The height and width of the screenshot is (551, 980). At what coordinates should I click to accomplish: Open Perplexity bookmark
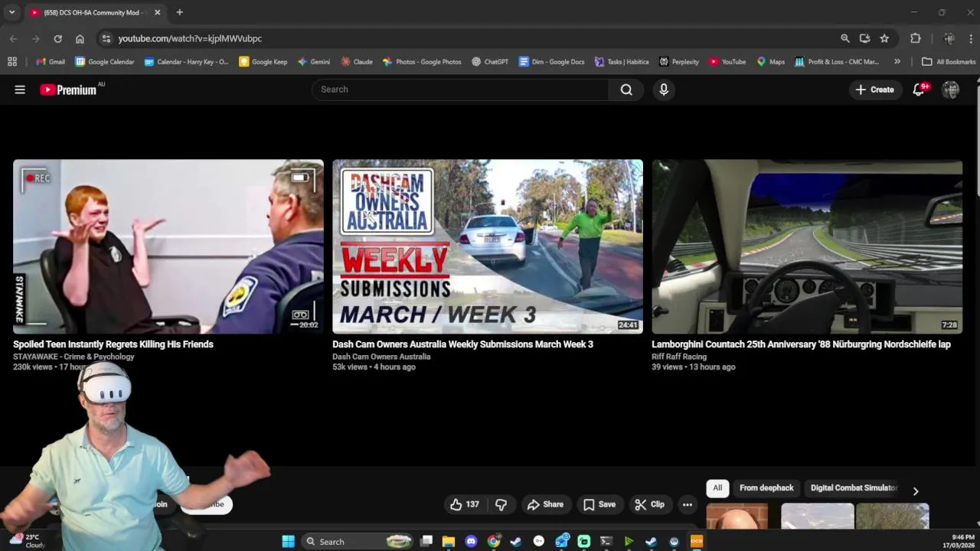click(679, 62)
